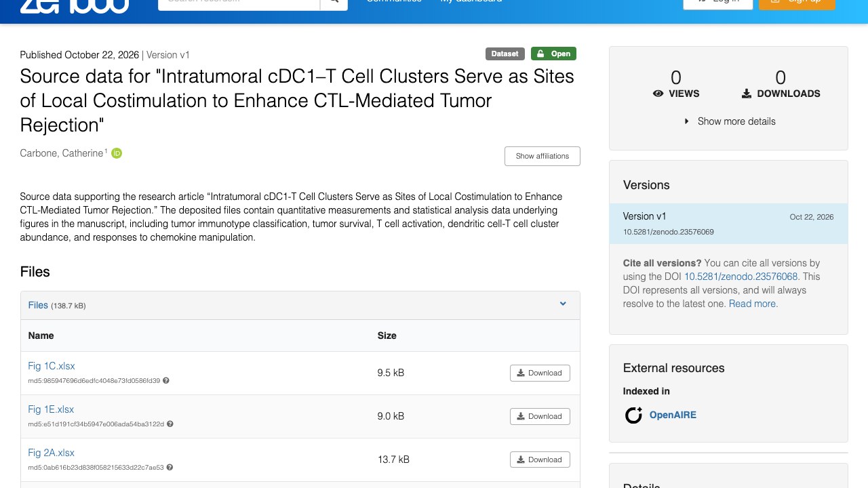Click the md5 help icon for Fig 2A.xlsx

[x=170, y=468]
